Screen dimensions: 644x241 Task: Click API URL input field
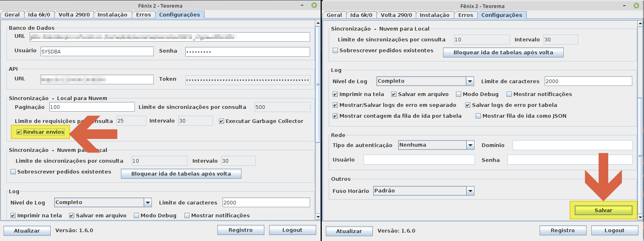coord(97,80)
